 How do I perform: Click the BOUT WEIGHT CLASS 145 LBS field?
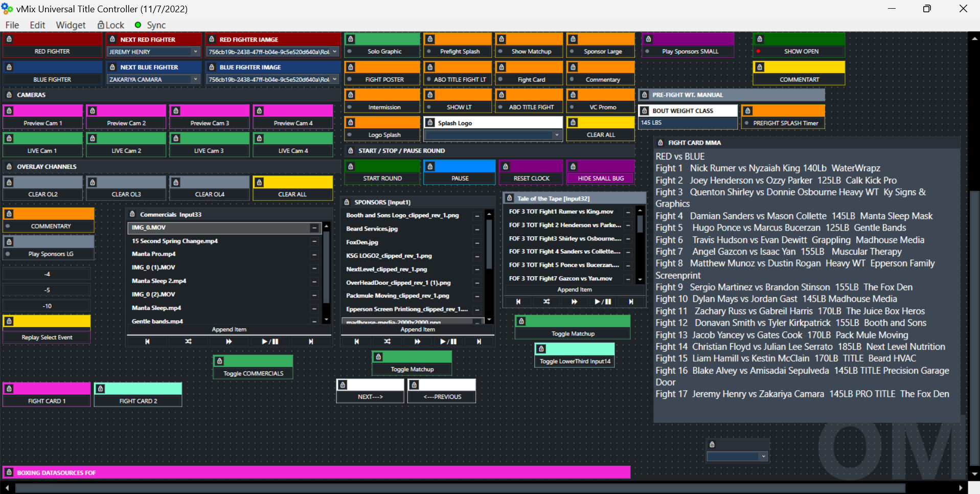pos(688,123)
